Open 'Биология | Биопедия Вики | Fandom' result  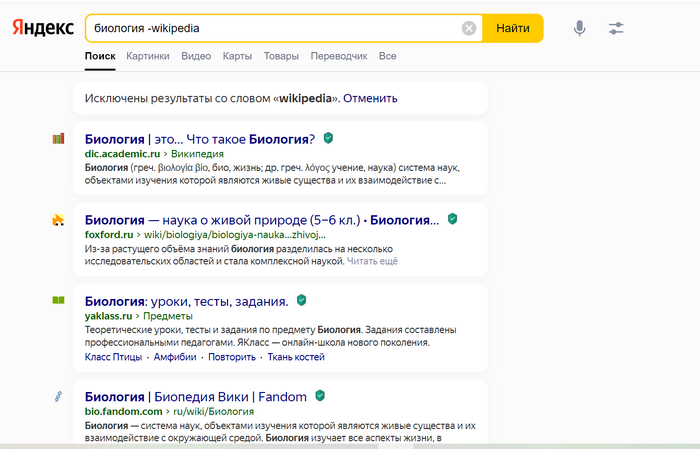pyautogui.click(x=196, y=397)
